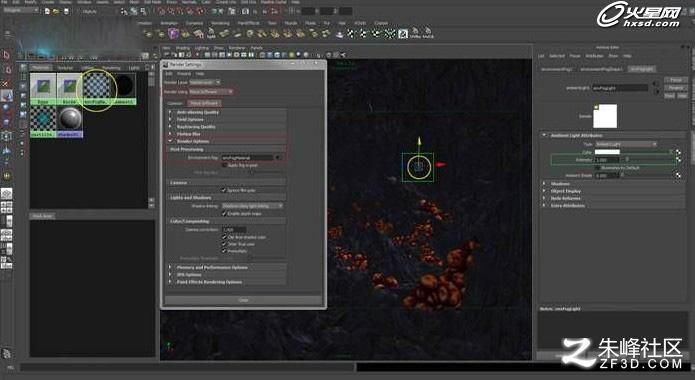Select the envFogMaterial checker swatch in Hypershade
This screenshot has width=695, height=380.
coord(96,86)
